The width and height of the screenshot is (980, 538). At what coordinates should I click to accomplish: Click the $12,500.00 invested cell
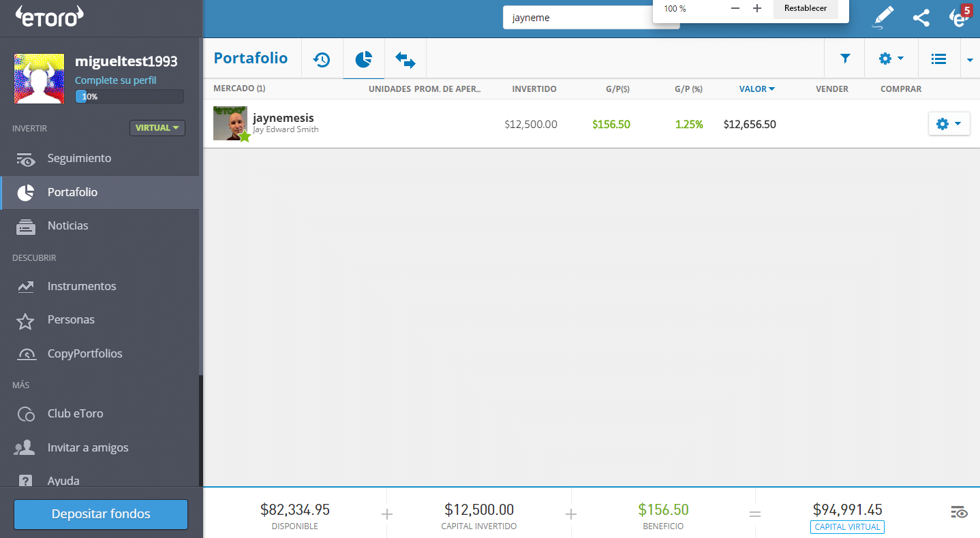(531, 125)
